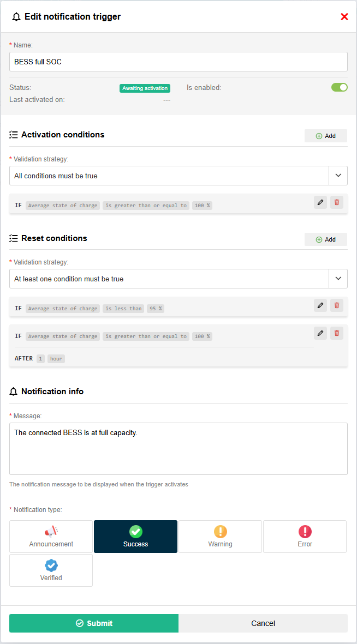Click the Cancel button
This screenshot has height=644, width=357.
pos(263,623)
